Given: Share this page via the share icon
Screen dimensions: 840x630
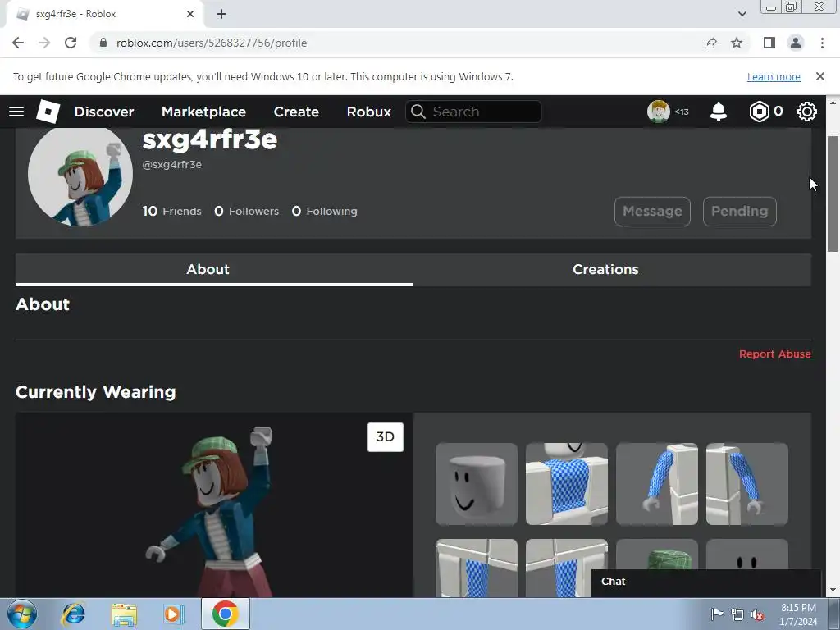Looking at the screenshot, I should [x=710, y=43].
